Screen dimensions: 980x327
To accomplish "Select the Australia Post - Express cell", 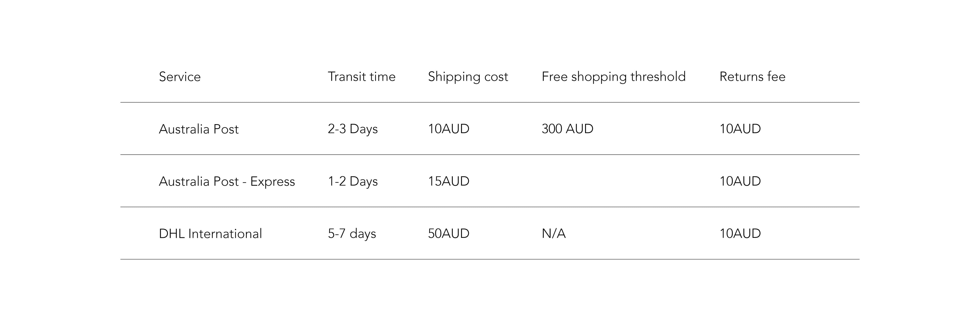I will (227, 182).
